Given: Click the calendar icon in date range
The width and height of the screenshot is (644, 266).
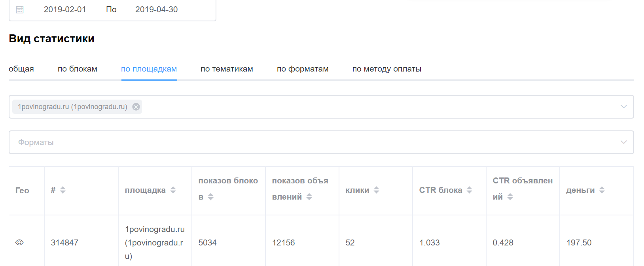Looking at the screenshot, I should (x=20, y=9).
